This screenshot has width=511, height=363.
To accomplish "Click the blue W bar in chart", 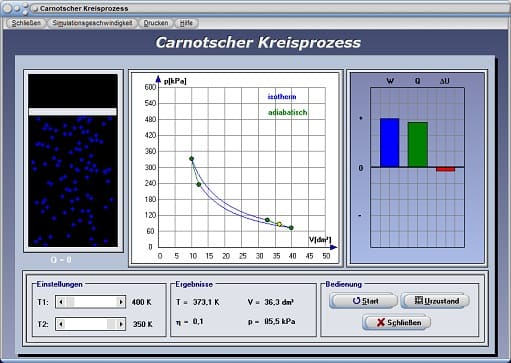I will coord(389,143).
